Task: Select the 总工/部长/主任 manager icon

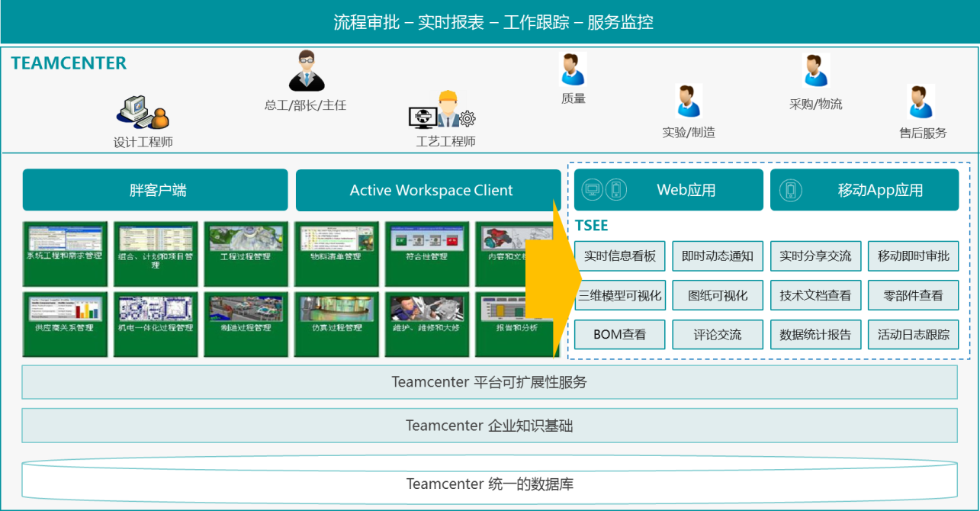Action: [307, 70]
